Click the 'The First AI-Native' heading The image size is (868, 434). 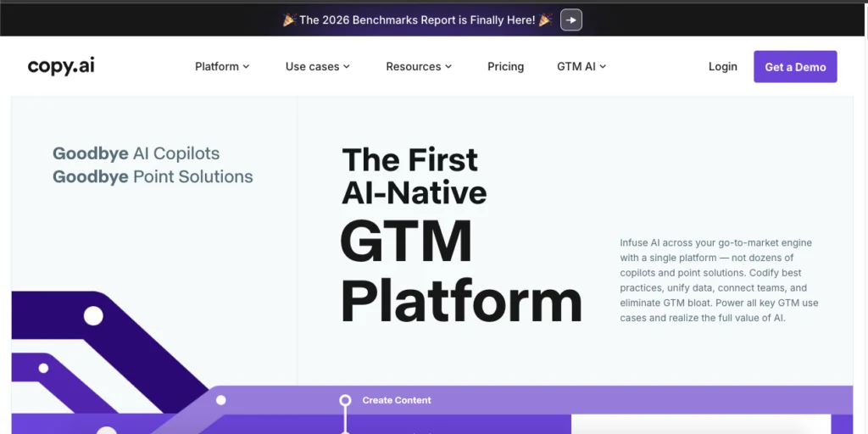[414, 176]
